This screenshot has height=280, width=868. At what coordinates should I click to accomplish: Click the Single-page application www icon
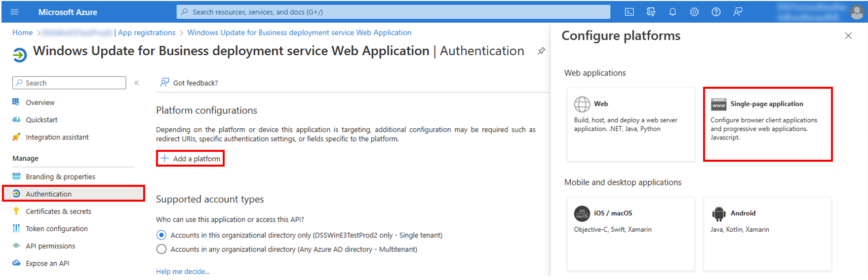[718, 105]
